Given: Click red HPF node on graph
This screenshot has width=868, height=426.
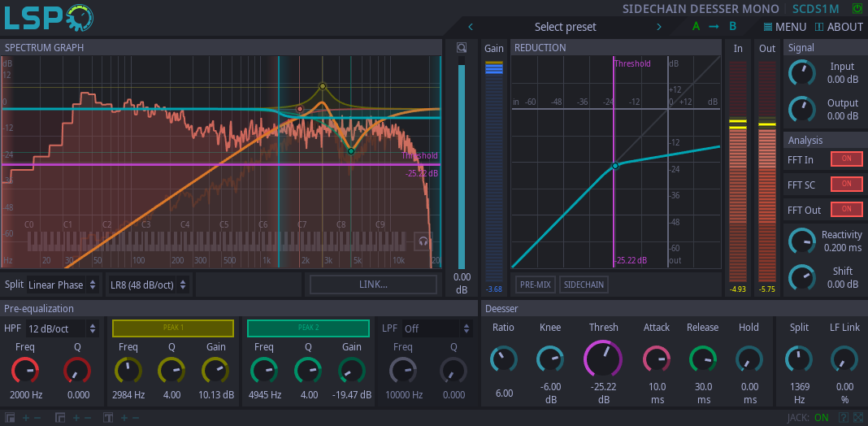Looking at the screenshot, I should coord(299,109).
